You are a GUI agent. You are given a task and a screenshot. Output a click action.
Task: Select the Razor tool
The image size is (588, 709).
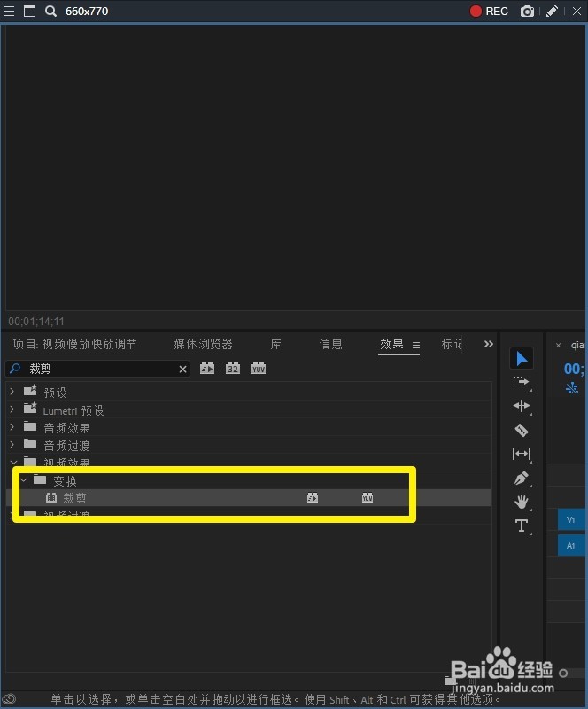521,430
